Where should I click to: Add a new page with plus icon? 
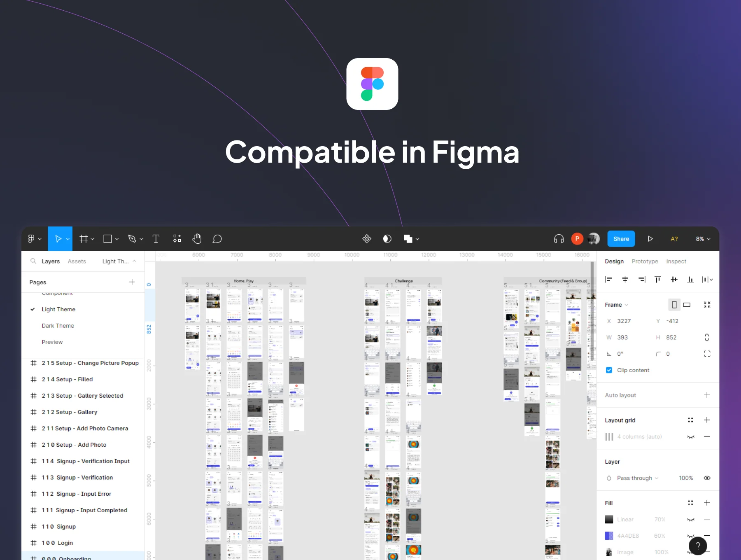pyautogui.click(x=132, y=282)
